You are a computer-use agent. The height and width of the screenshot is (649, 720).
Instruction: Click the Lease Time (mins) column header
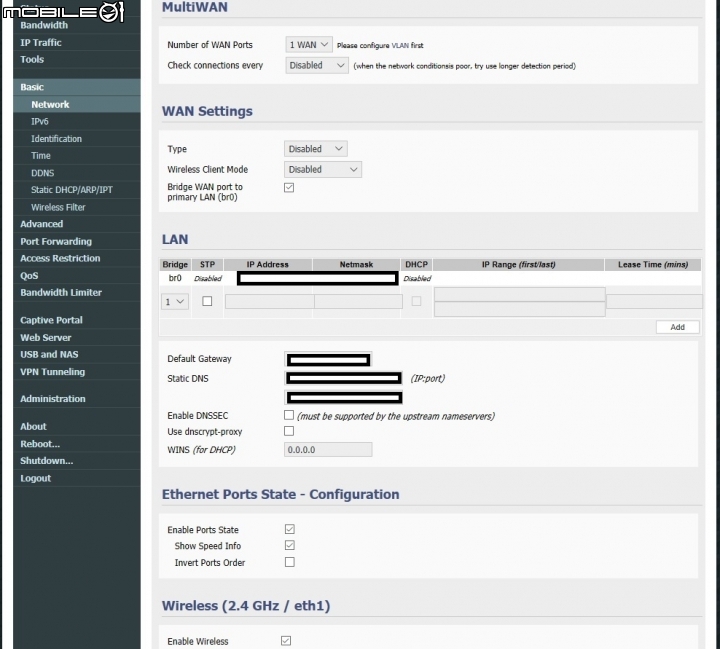653,265
